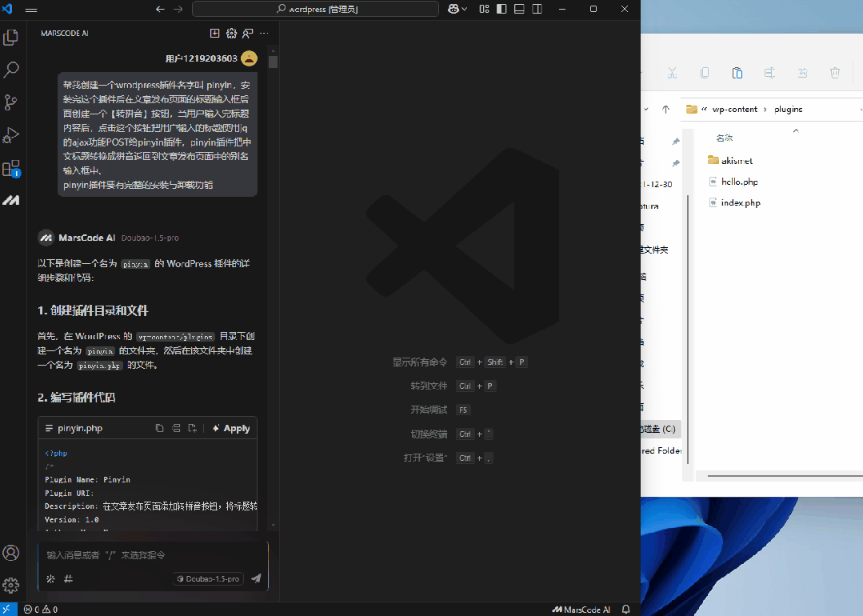
Task: Click the File Explorer horizontal scrollbar
Action: point(785,476)
